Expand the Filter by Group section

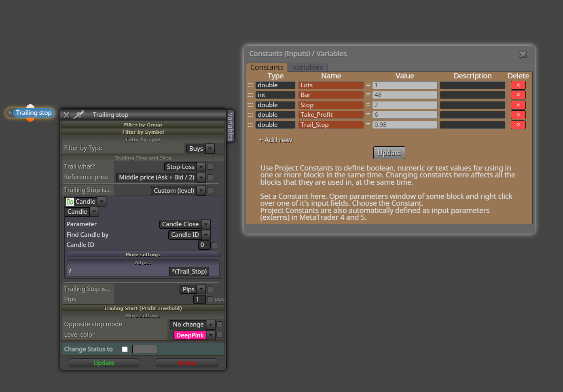coord(143,125)
